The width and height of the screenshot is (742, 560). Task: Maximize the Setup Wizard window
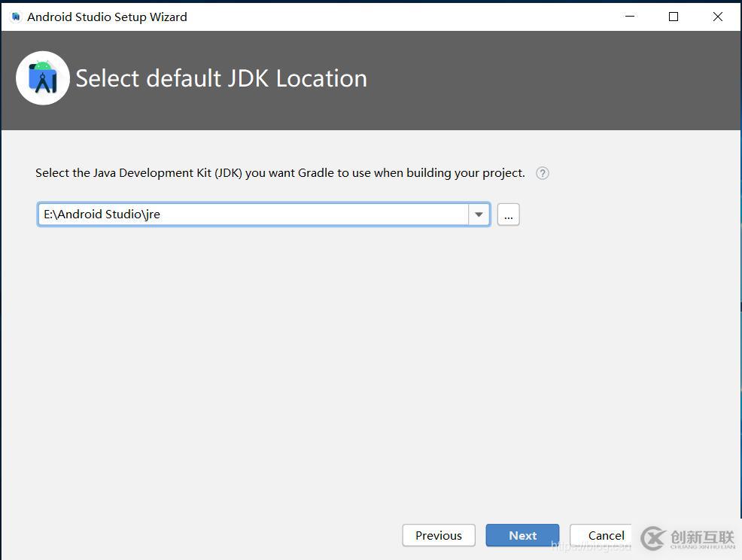pyautogui.click(x=674, y=17)
